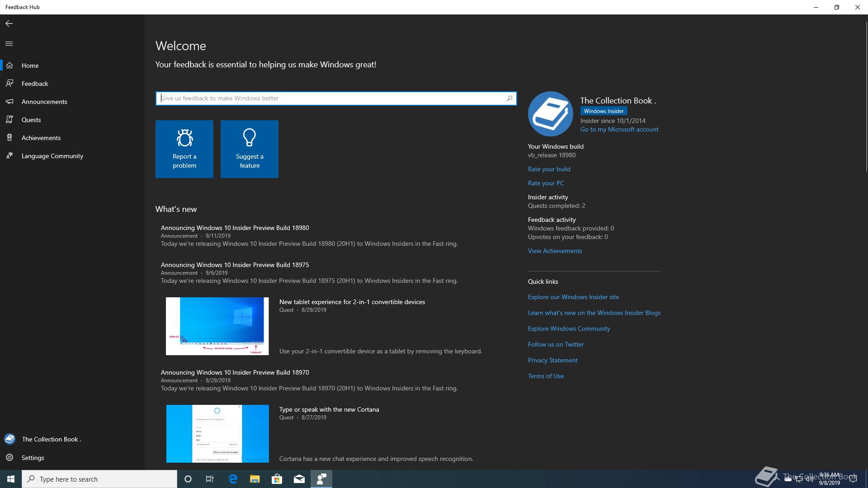Image resolution: width=868 pixels, height=488 pixels.
Task: Open Microsoft Store from taskbar
Action: pos(277,479)
